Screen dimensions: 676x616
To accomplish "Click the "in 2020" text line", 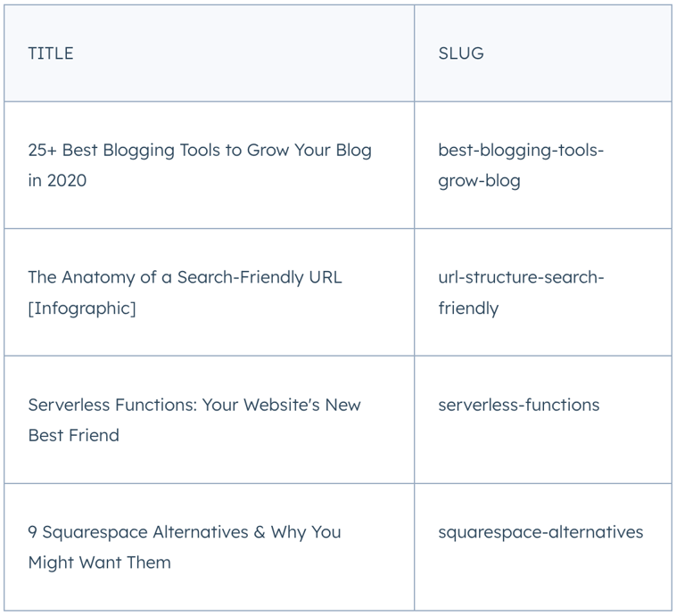I will point(57,181).
